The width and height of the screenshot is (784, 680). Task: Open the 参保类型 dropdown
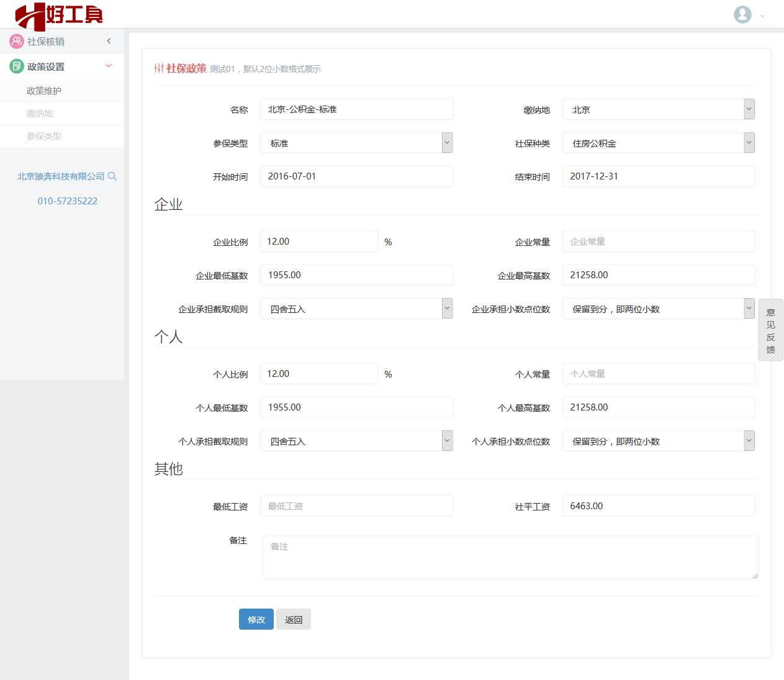[x=356, y=143]
